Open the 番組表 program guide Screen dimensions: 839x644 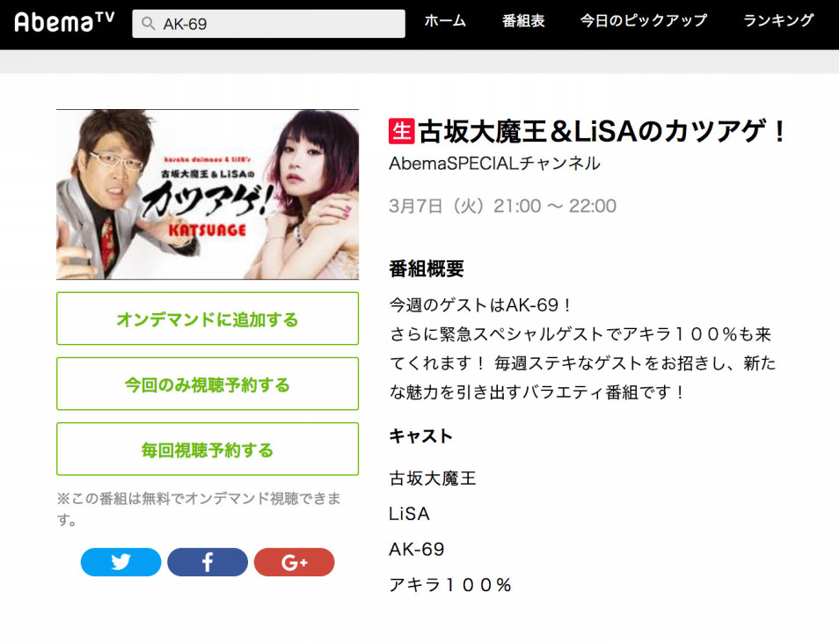click(523, 21)
